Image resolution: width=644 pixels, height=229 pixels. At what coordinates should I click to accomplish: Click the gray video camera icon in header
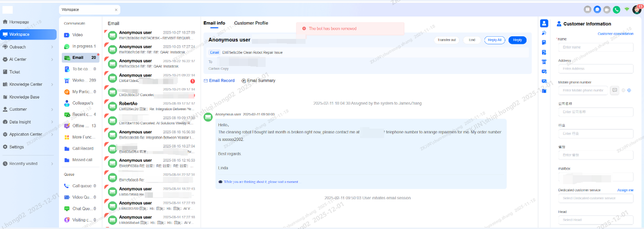(607, 10)
